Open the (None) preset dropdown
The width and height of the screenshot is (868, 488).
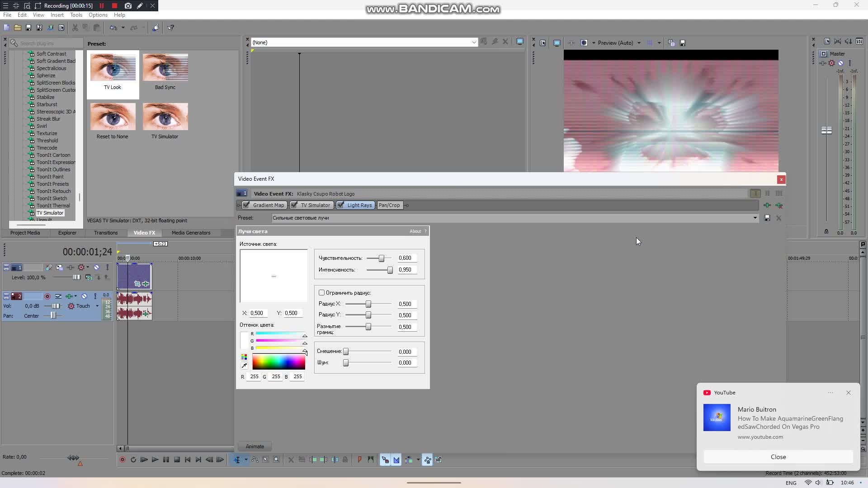[473, 42]
